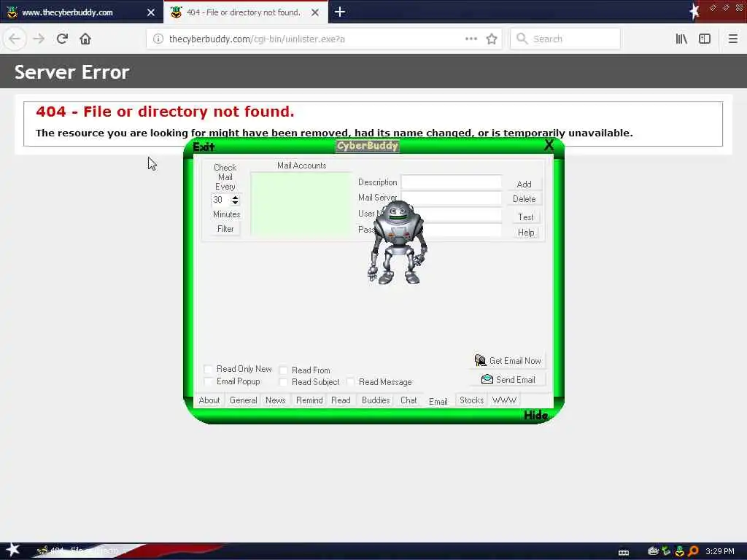Click the silver CyberBuddy robot character
Screen dimensions: 747x560
(398, 242)
